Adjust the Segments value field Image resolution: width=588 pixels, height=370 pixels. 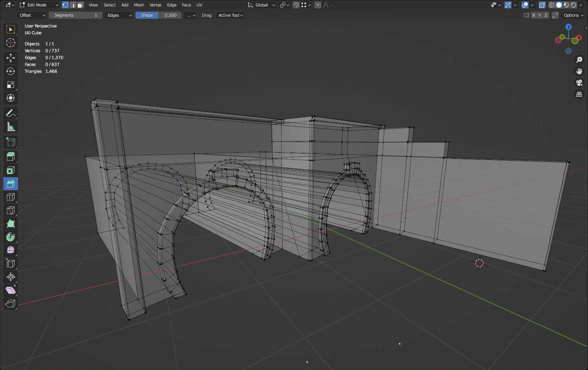(x=76, y=15)
